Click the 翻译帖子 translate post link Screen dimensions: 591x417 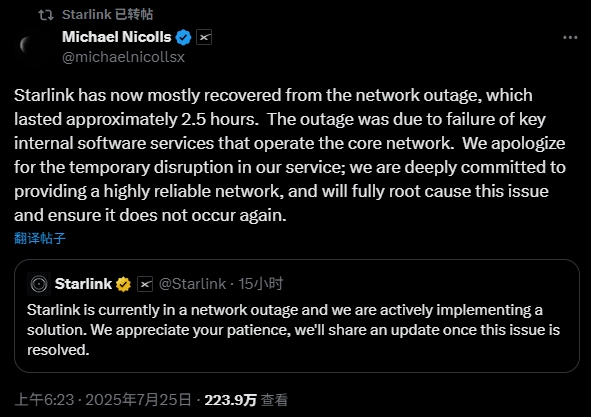40,238
